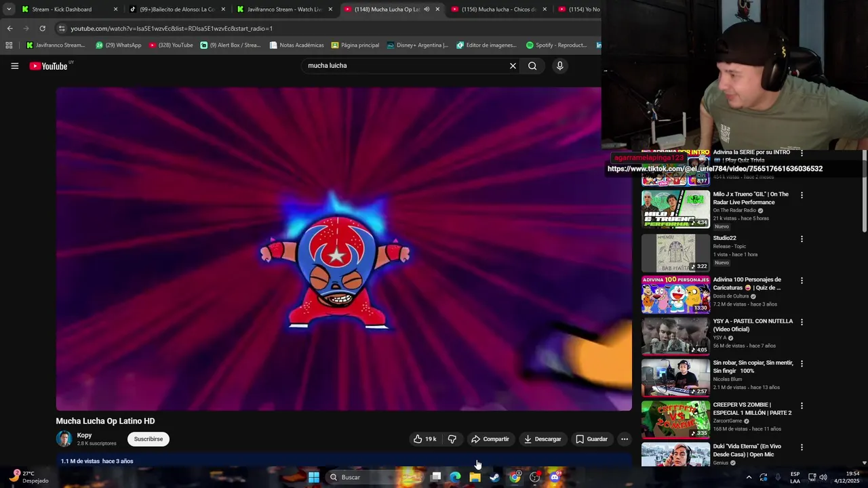Open the browser tab search dropdown

click(9, 9)
